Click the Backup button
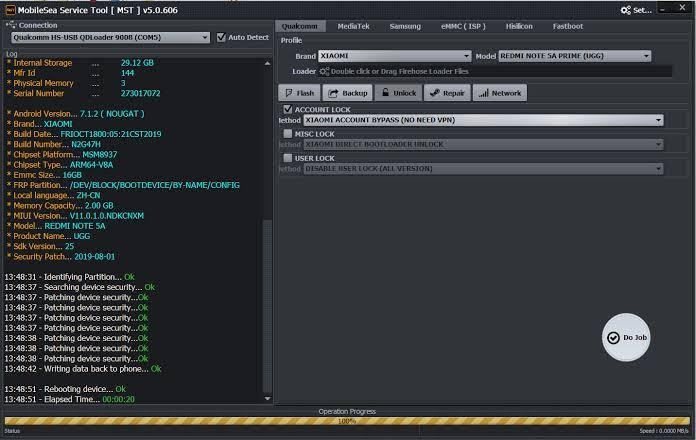The height and width of the screenshot is (440, 696). coord(348,93)
